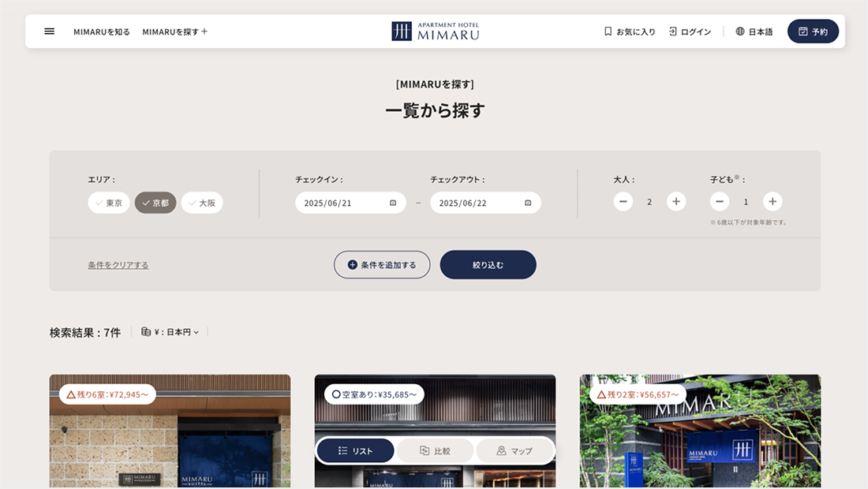Decrease the 子ども children count
Image resolution: width=868 pixels, height=489 pixels.
(x=720, y=201)
